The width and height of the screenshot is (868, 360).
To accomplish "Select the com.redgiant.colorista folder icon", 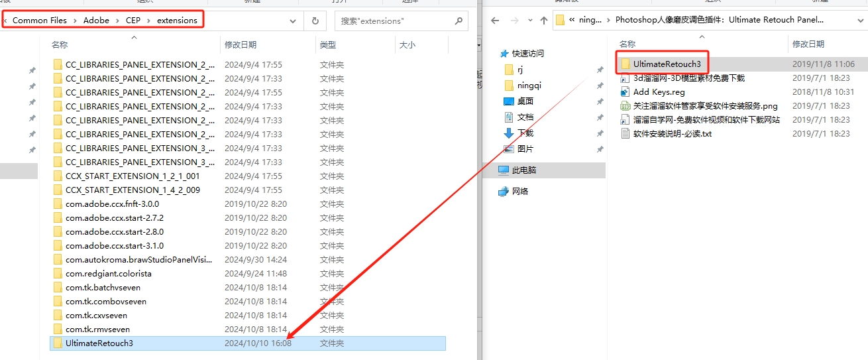I will tap(58, 273).
